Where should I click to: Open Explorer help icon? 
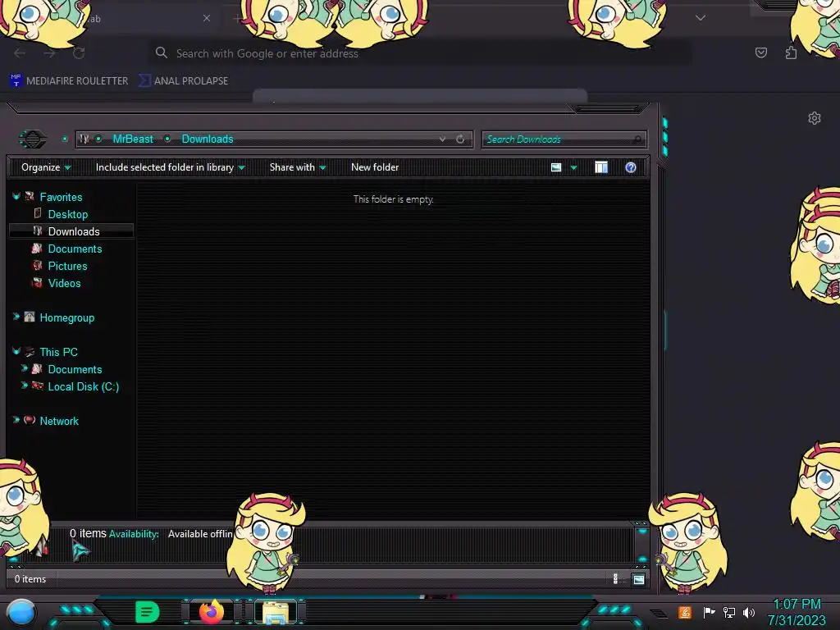(x=631, y=167)
